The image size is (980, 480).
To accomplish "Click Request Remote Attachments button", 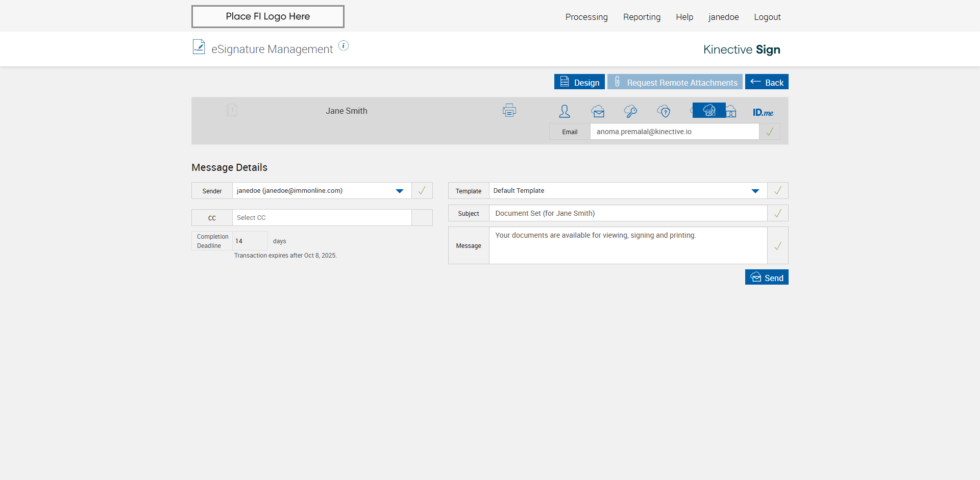I will [675, 82].
